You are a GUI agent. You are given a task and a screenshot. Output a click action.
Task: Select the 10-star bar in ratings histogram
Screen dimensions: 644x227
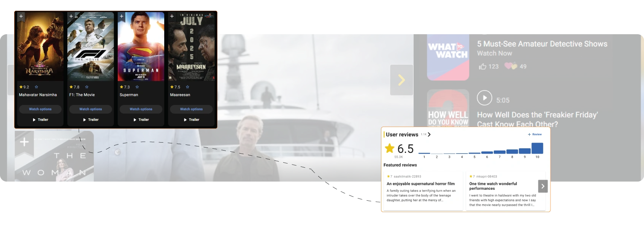[537, 148]
